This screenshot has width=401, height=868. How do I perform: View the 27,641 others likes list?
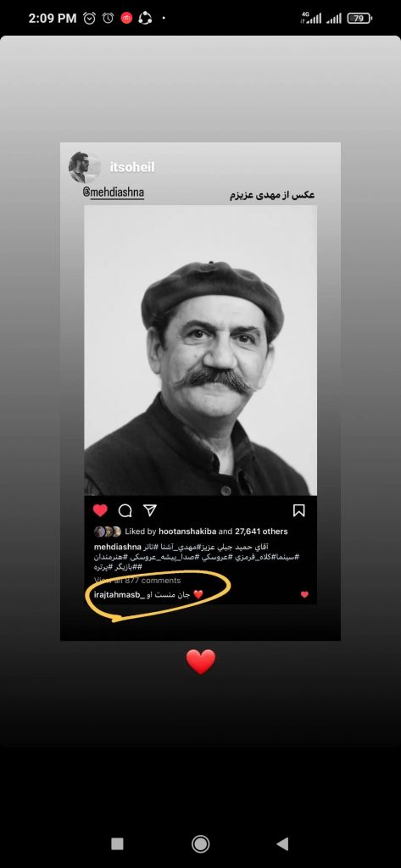[x=261, y=531]
